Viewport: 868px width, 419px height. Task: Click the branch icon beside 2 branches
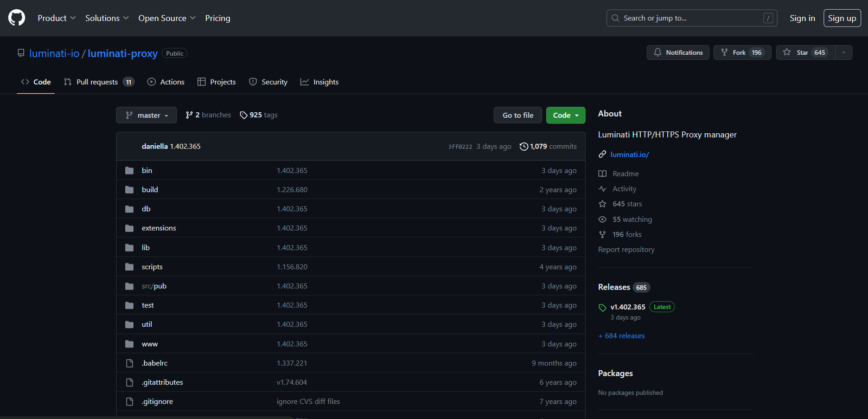[x=189, y=115]
